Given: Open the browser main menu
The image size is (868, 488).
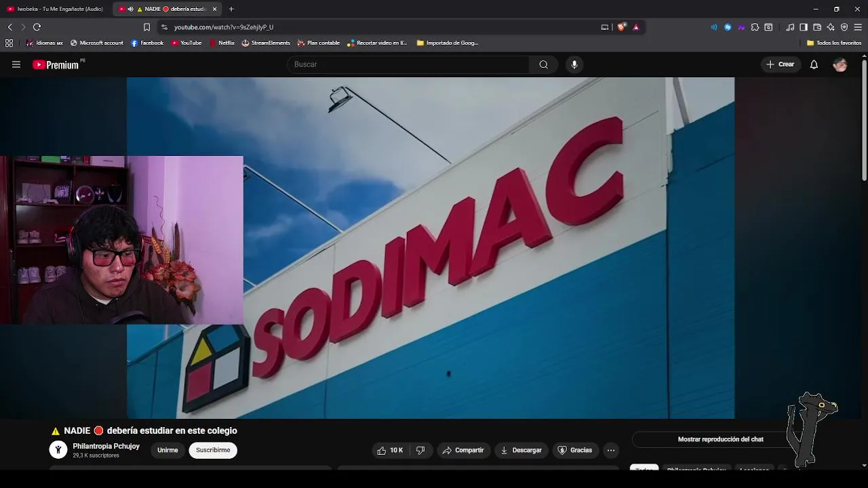Looking at the screenshot, I should (858, 27).
